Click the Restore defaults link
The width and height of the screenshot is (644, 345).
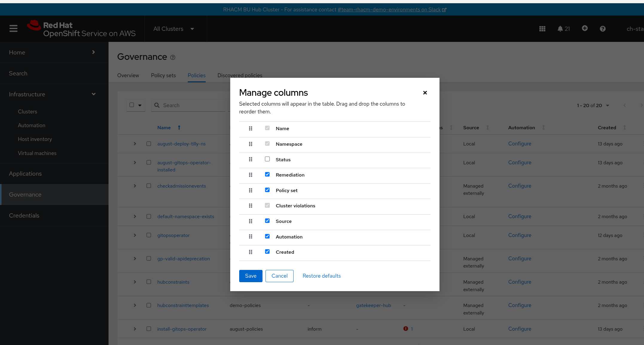(321, 276)
